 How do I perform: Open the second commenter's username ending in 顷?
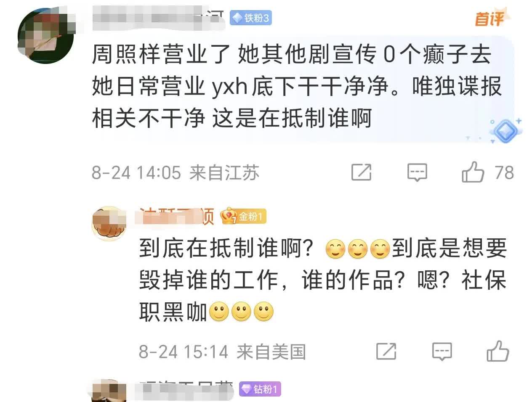tap(177, 217)
